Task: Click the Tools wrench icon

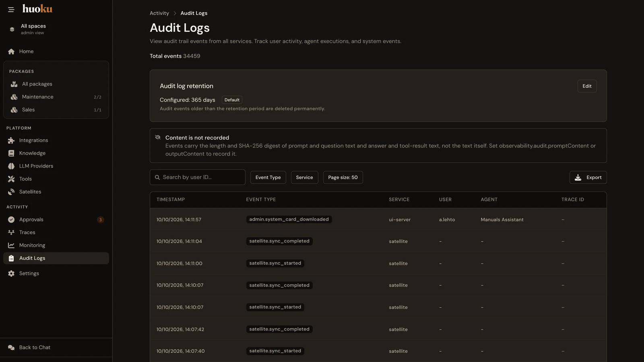Action: pyautogui.click(x=11, y=179)
